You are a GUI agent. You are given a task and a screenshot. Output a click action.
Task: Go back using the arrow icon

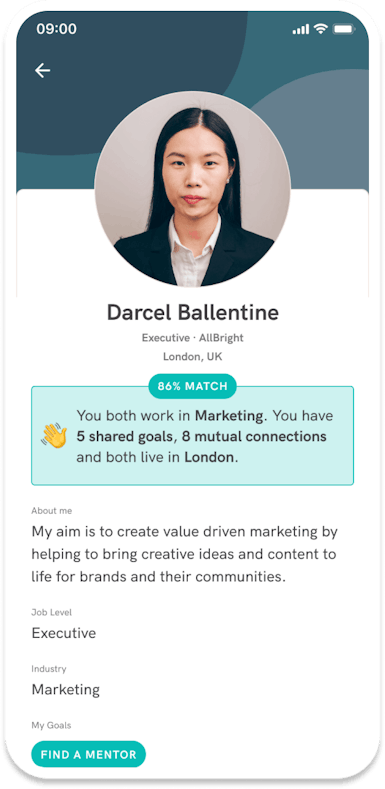tap(42, 70)
